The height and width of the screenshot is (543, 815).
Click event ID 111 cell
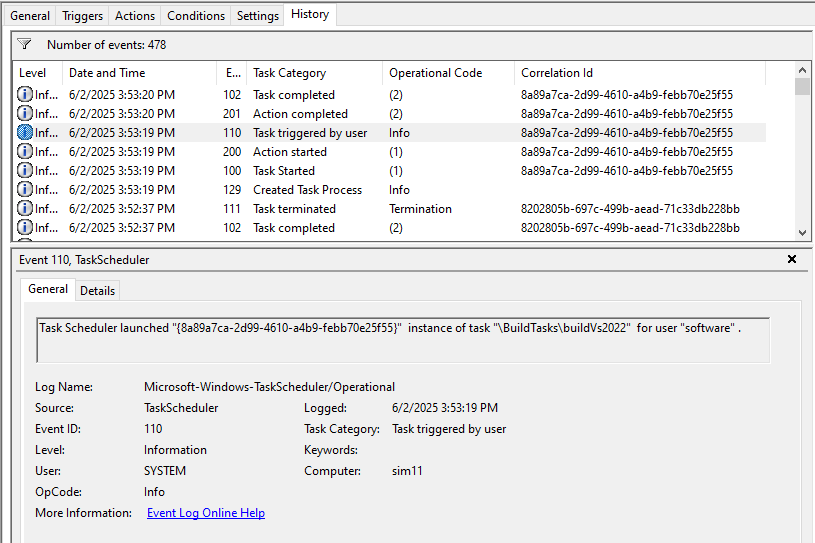click(x=232, y=209)
